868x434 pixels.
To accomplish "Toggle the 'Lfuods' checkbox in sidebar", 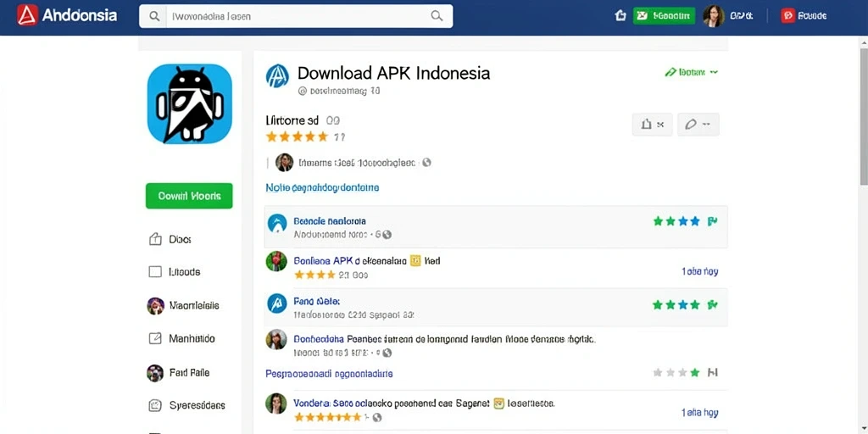I will 156,272.
